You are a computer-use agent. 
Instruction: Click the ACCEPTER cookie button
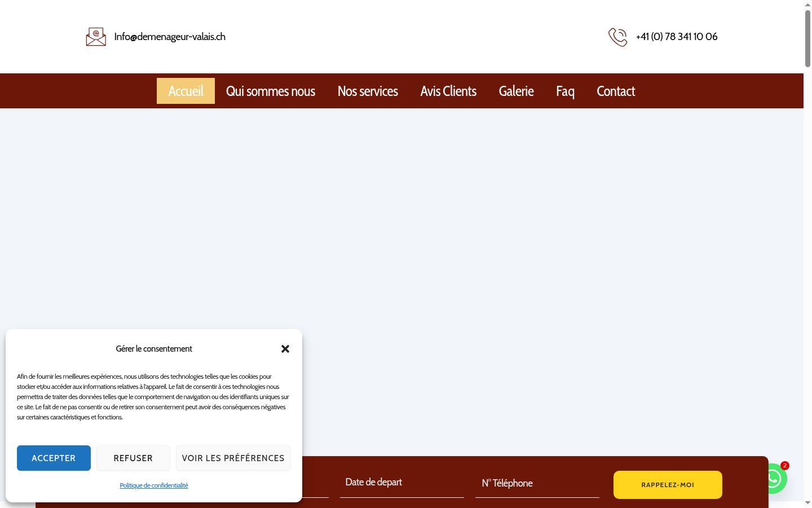54,458
